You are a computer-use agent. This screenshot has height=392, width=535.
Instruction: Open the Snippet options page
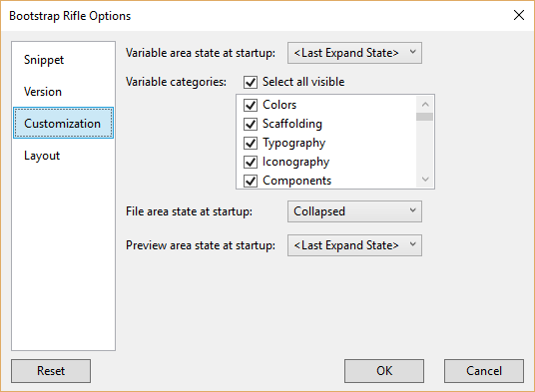click(x=63, y=60)
